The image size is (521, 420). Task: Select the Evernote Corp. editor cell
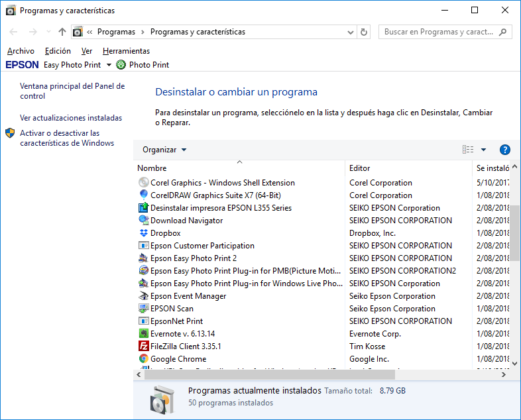[375, 334]
